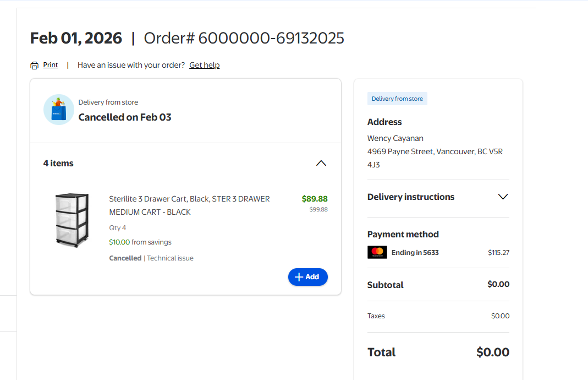
Task: Click the 4 items heading
Action: click(58, 163)
